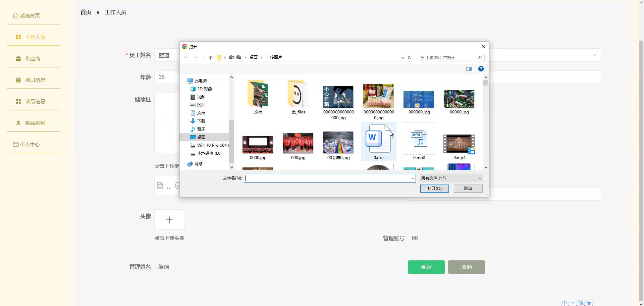The height and width of the screenshot is (306, 644).
Task: Cancel the file dialog with 取消
Action: (x=468, y=189)
